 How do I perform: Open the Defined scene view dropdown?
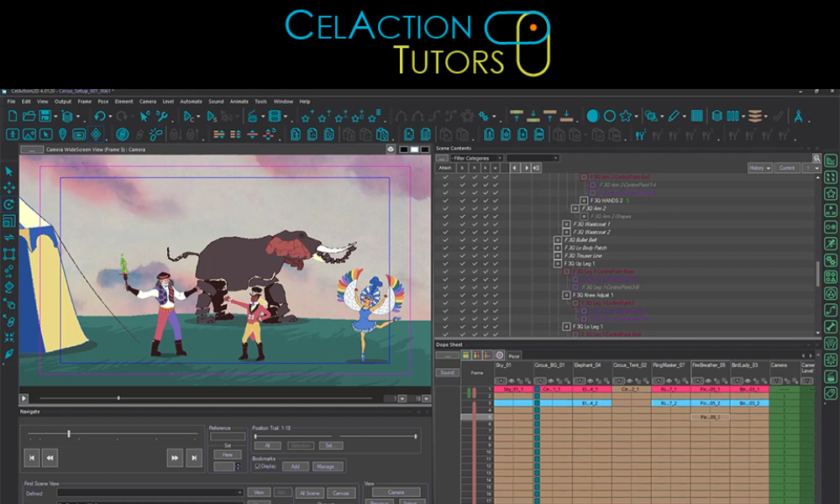click(x=150, y=493)
